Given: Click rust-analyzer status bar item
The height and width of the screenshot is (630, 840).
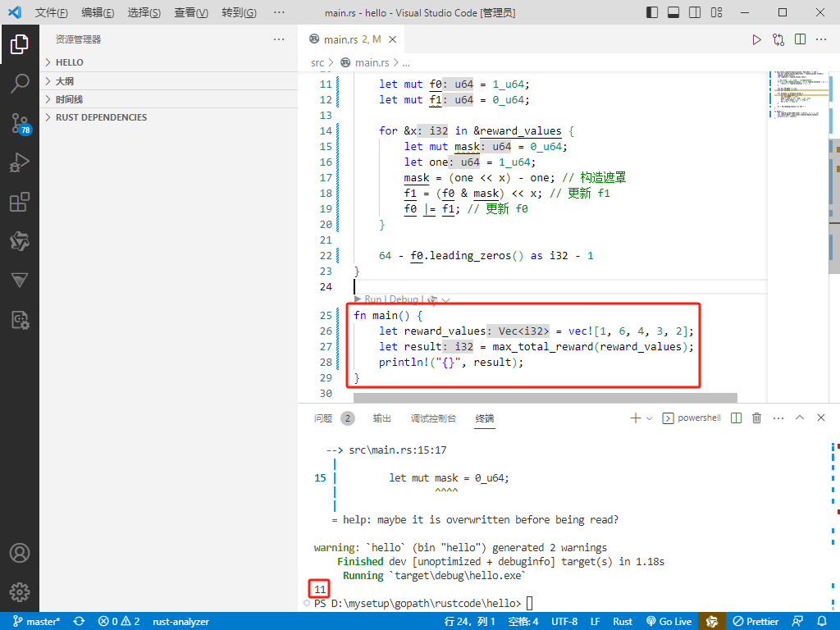Looking at the screenshot, I should [181, 622].
